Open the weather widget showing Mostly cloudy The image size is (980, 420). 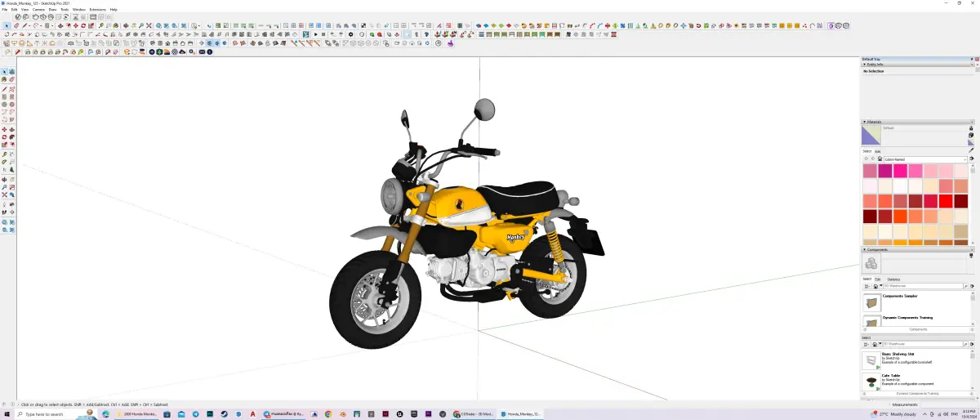(893, 414)
